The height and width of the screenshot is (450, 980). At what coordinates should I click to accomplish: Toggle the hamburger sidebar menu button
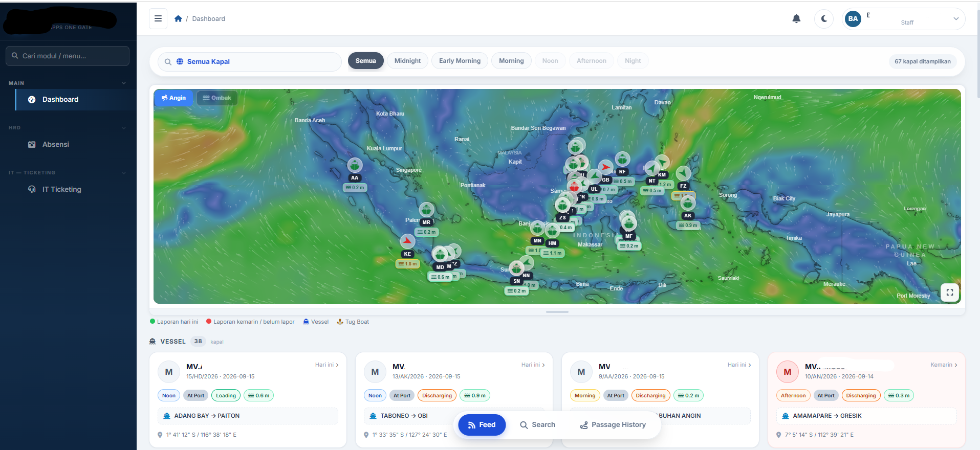pos(158,18)
